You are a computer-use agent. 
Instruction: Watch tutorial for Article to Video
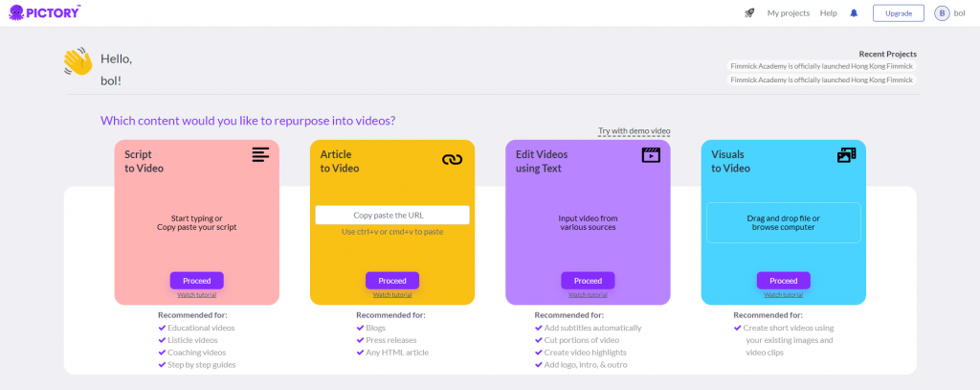click(x=392, y=295)
